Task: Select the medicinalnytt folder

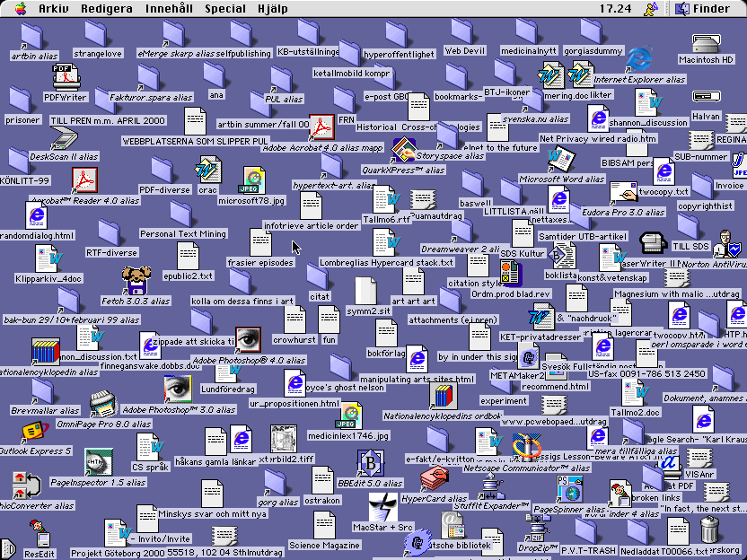Action: pos(526,31)
